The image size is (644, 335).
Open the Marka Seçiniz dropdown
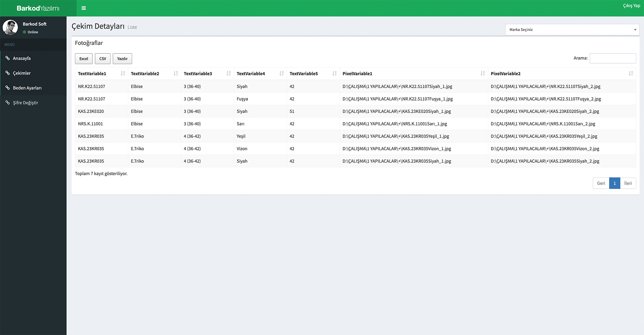(x=572, y=30)
